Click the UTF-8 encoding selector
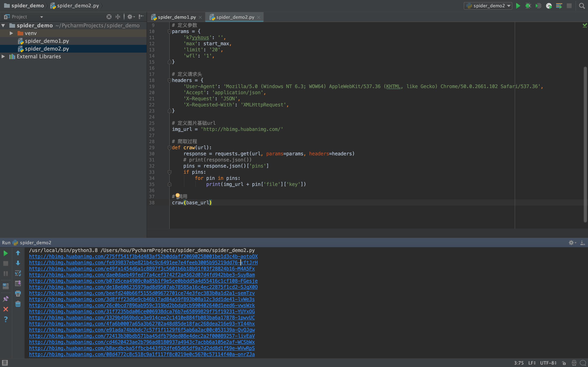The image size is (588, 367). click(548, 363)
